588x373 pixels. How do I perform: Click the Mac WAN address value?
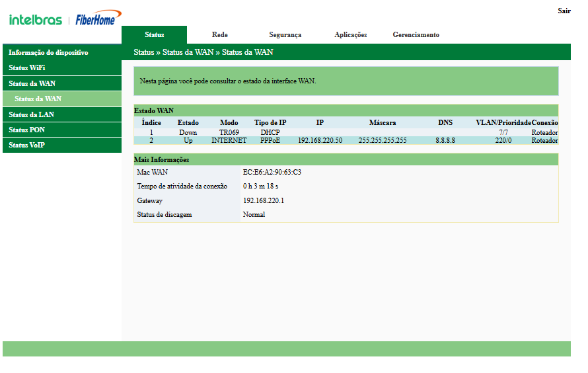point(272,172)
